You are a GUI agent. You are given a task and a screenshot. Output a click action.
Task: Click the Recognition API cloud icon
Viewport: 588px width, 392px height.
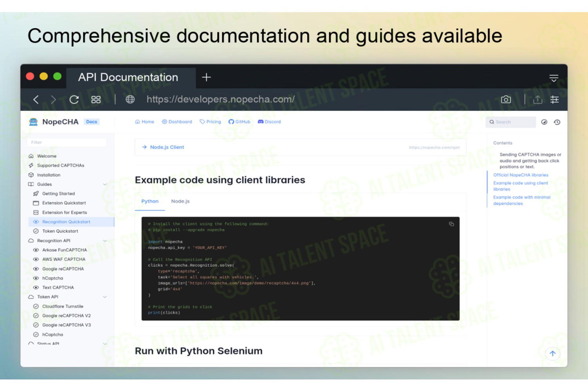[31, 241]
